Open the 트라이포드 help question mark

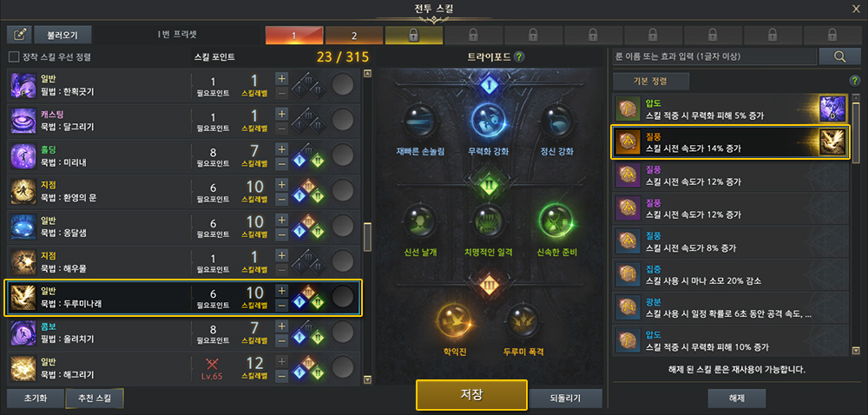coord(519,56)
